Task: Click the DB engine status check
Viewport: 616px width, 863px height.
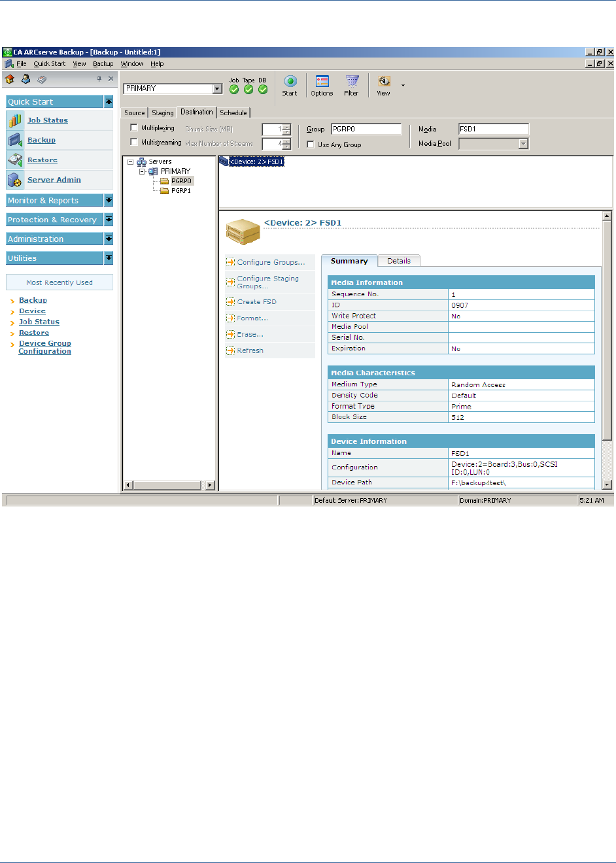Action: [x=263, y=90]
